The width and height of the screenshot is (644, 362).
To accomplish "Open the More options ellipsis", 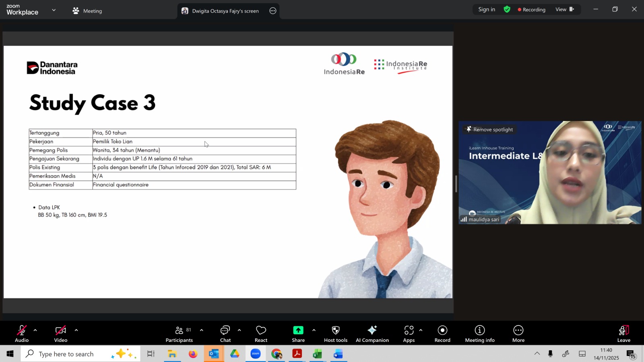I will (518, 333).
